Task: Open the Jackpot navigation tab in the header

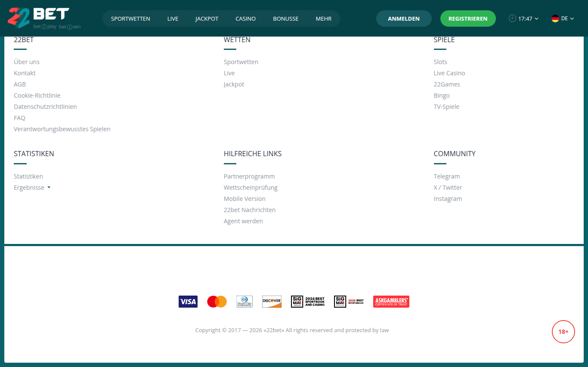Action: 207,19
